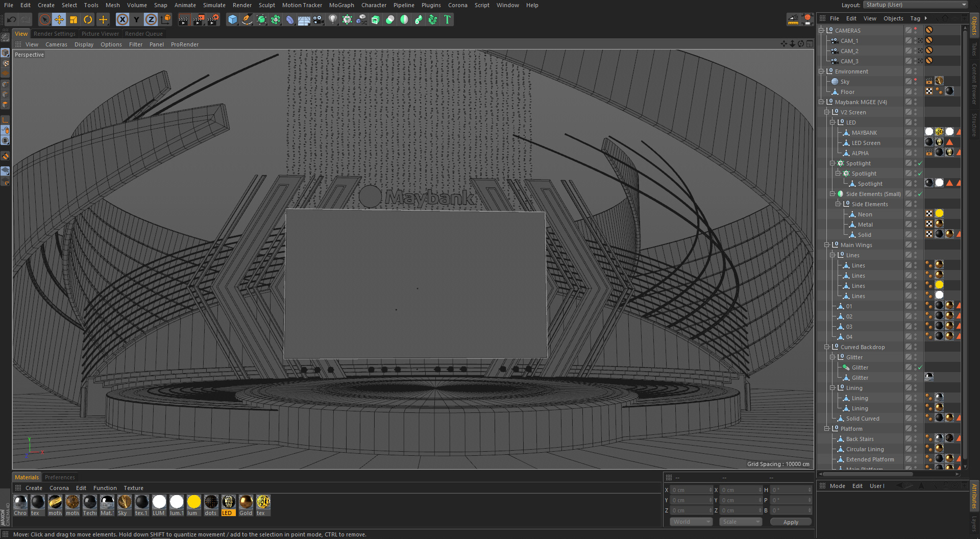Viewport: 980px width, 539px height.
Task: Add a Light object
Action: tap(333, 19)
